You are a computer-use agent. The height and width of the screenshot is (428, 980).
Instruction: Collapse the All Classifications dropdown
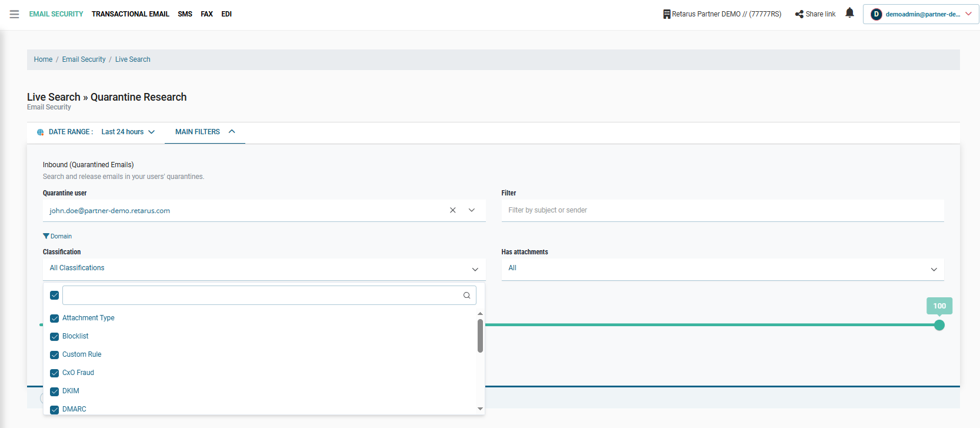[x=475, y=269]
